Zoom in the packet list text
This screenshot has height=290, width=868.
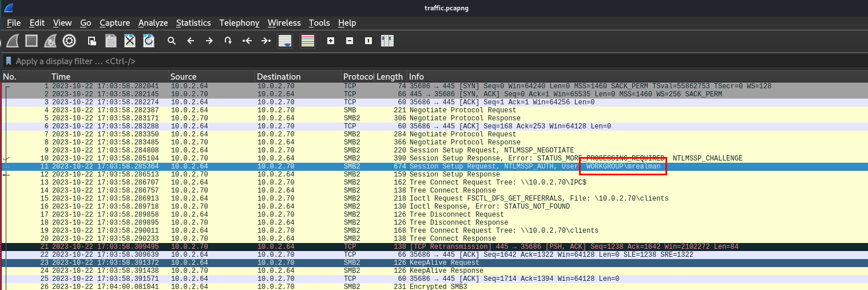330,41
